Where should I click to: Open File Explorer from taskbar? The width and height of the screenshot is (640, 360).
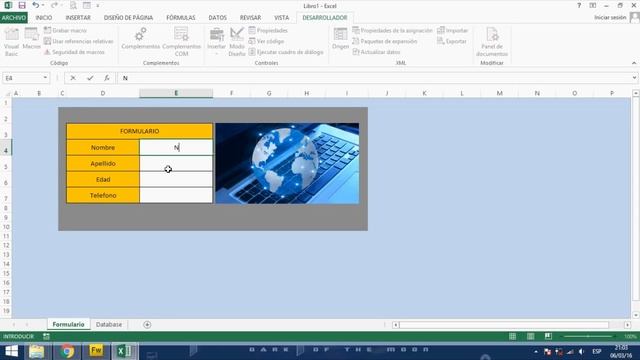37,351
